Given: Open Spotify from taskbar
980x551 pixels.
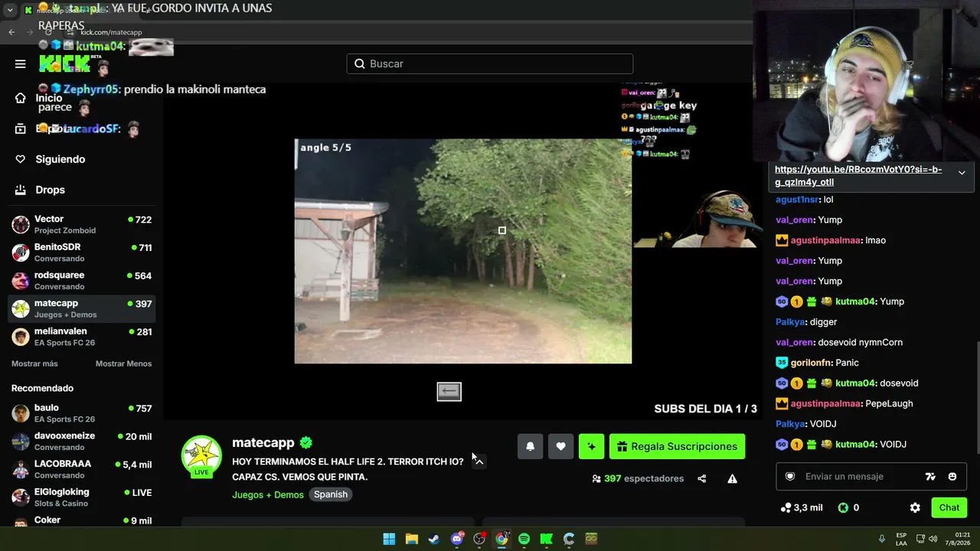Looking at the screenshot, I should 524,539.
